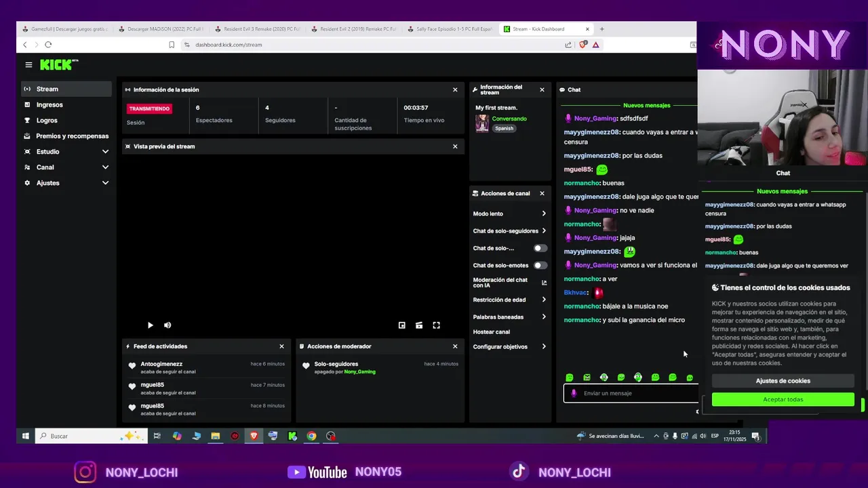Viewport: 868px width, 488px height.
Task: Click the Chrome icon on the taskbar
Action: click(x=311, y=436)
